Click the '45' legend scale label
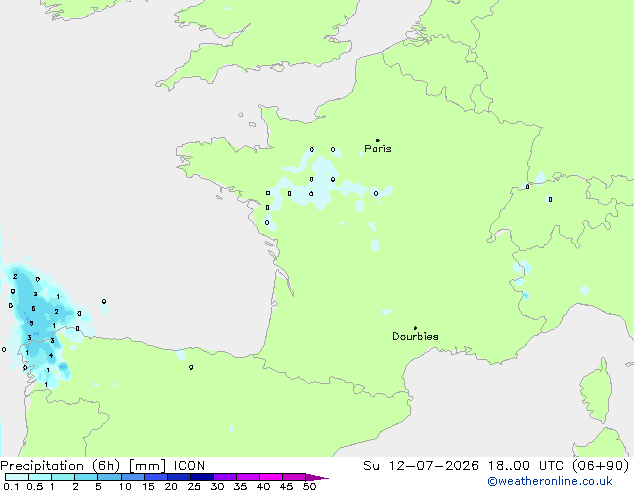The height and width of the screenshot is (490, 634). pyautogui.click(x=286, y=486)
